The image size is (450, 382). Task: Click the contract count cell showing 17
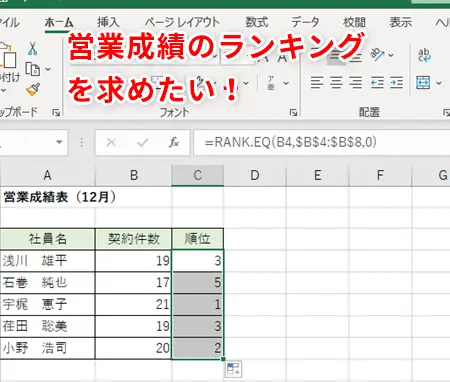[x=134, y=283]
